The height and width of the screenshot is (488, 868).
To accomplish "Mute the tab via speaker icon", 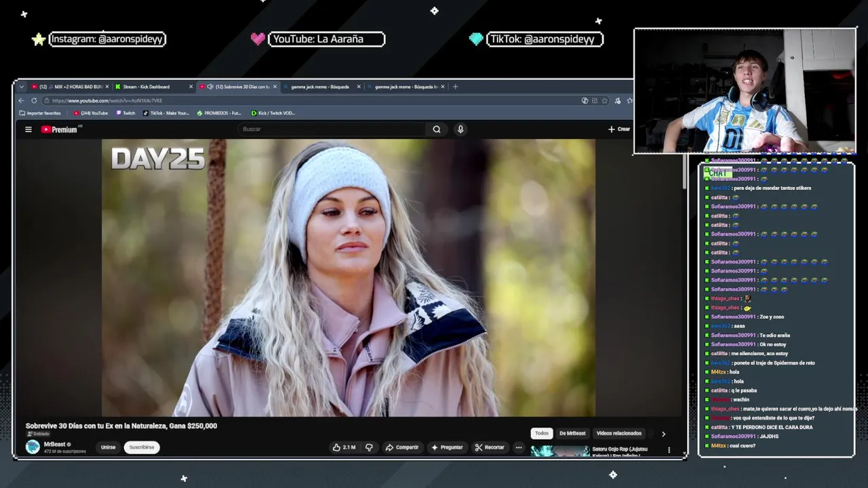I will tap(210, 87).
